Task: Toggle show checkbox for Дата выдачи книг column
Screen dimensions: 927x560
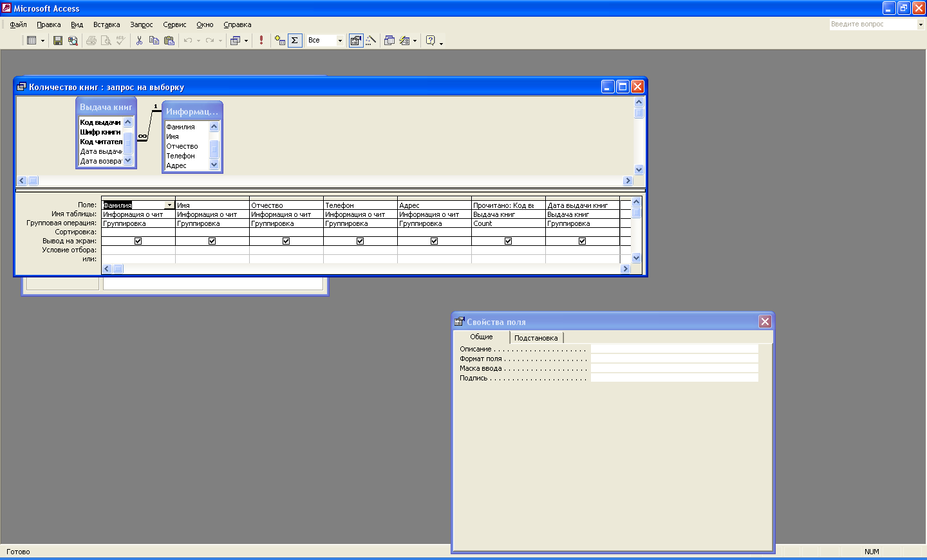Action: [x=582, y=241]
